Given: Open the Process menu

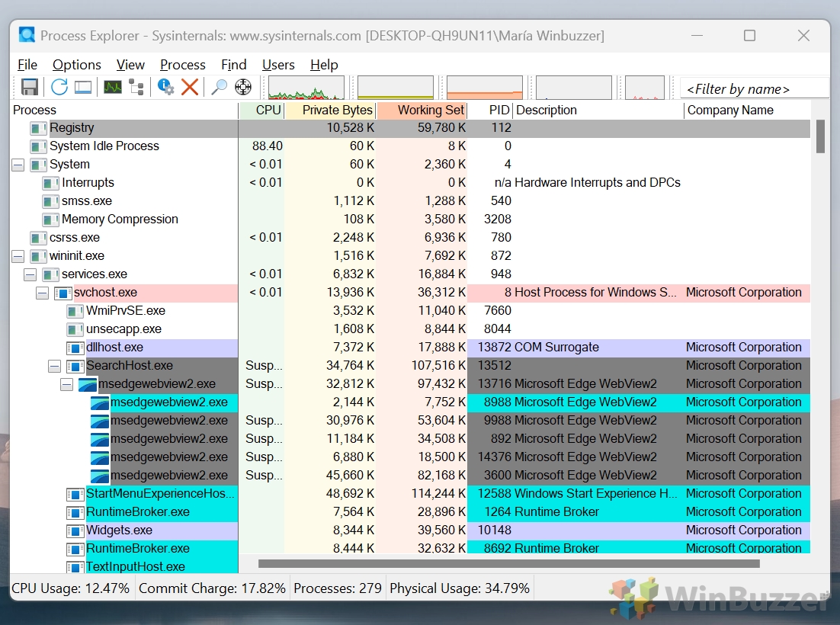Looking at the screenshot, I should (x=182, y=65).
